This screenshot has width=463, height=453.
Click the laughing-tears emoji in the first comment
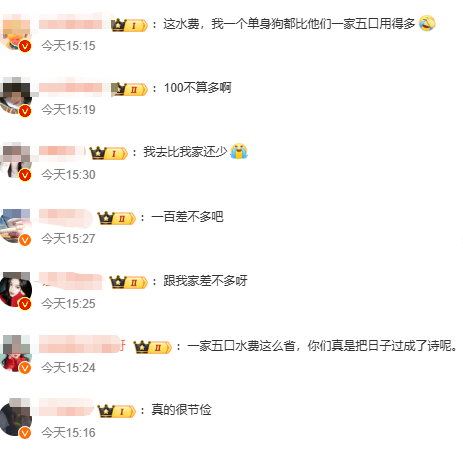coord(427,23)
